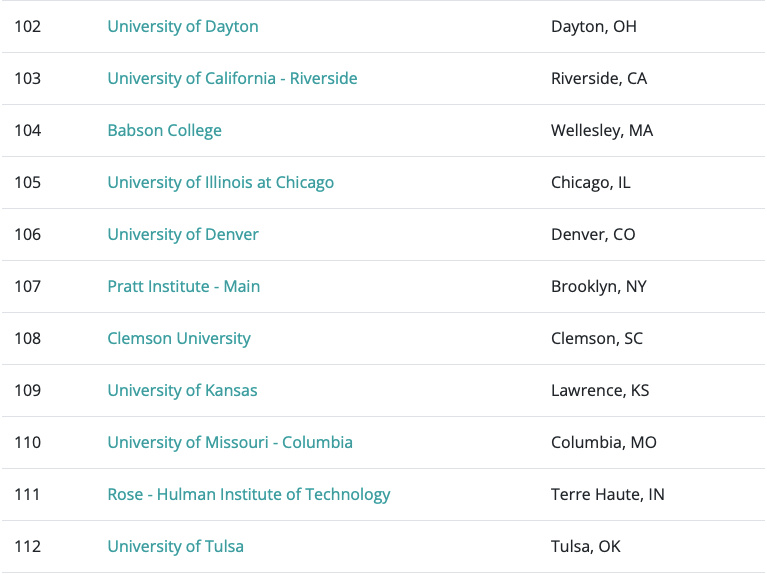Open Pratt Institute - Main link
Viewport: 767px width, 574px height.
183,287
